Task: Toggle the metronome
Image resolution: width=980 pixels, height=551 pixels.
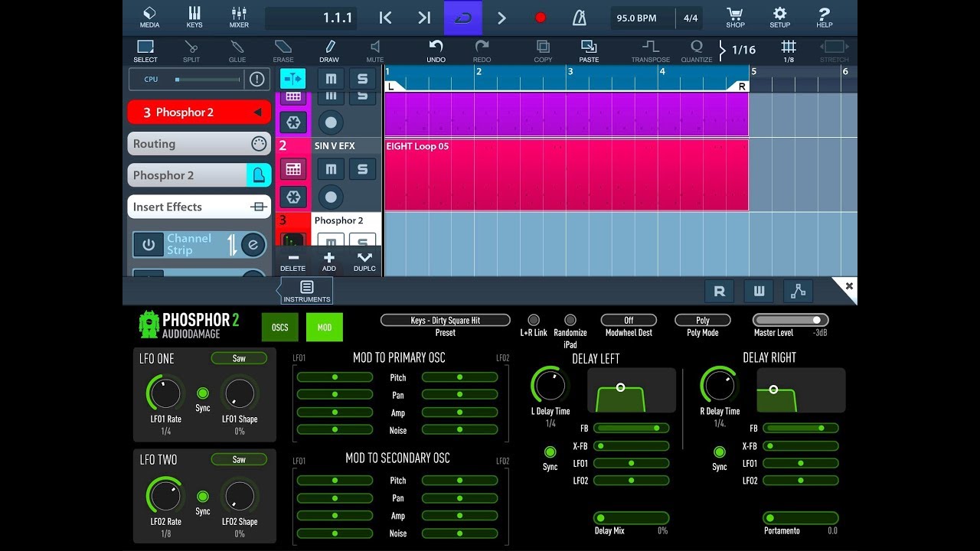Action: 580,18
